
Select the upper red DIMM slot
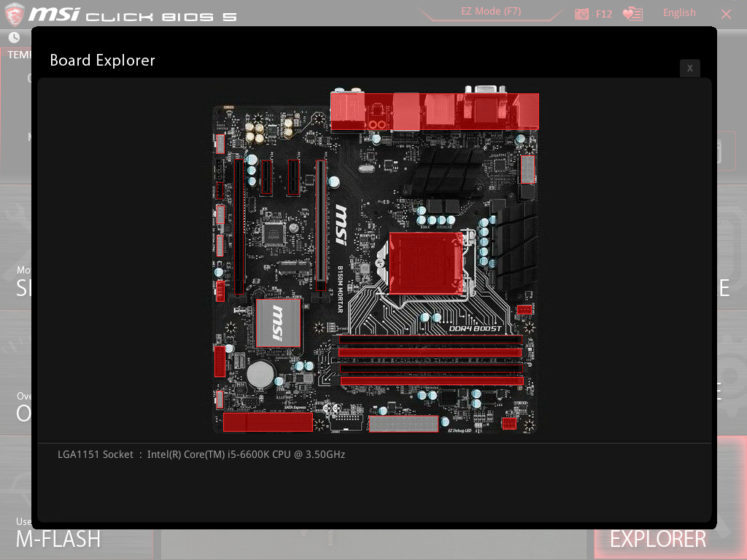click(430, 353)
